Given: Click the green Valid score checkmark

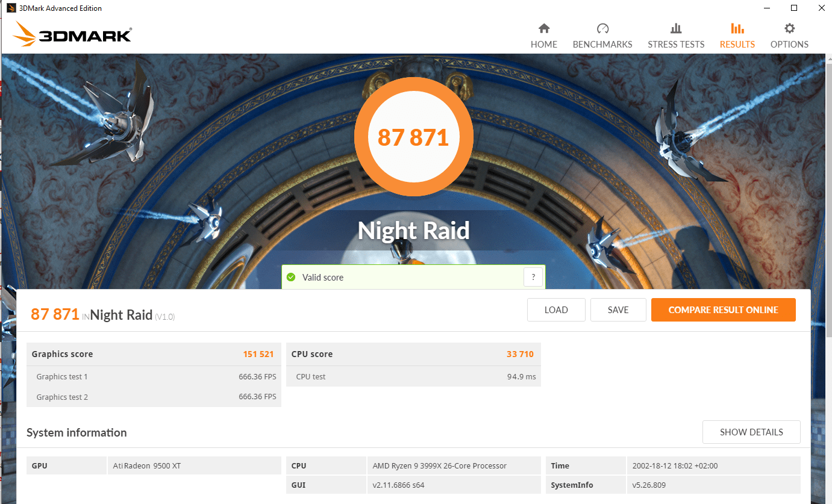Looking at the screenshot, I should tap(291, 277).
